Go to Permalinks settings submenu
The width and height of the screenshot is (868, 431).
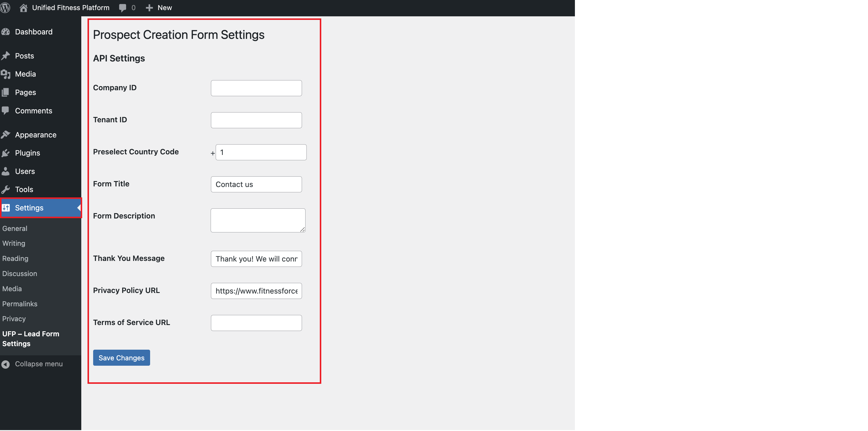coord(20,304)
